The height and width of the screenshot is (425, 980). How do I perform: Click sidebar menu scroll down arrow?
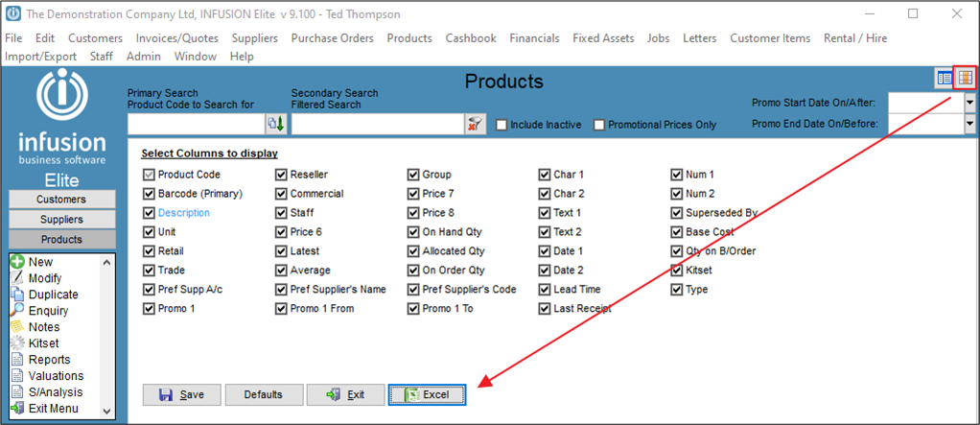tap(106, 412)
